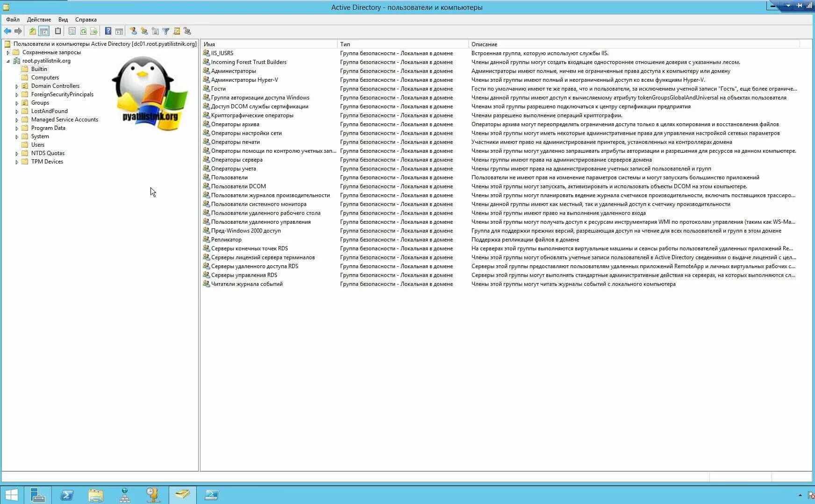Select the Серверы управления RDS group
815x504 pixels.
pyautogui.click(x=244, y=275)
